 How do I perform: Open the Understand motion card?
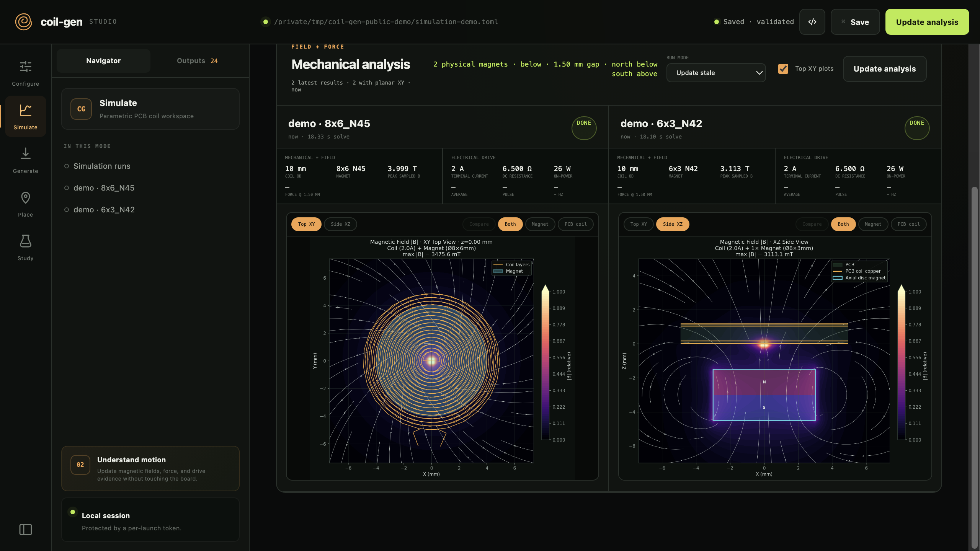point(150,468)
